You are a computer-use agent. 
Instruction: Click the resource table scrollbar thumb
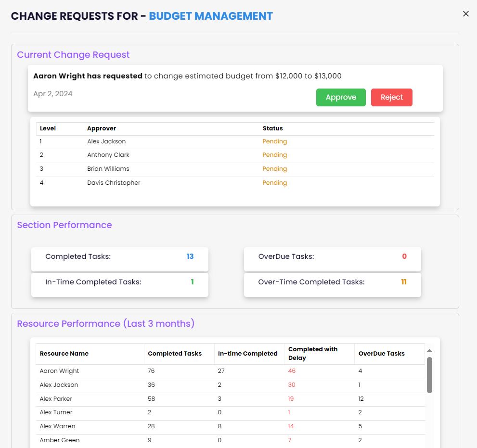429,374
